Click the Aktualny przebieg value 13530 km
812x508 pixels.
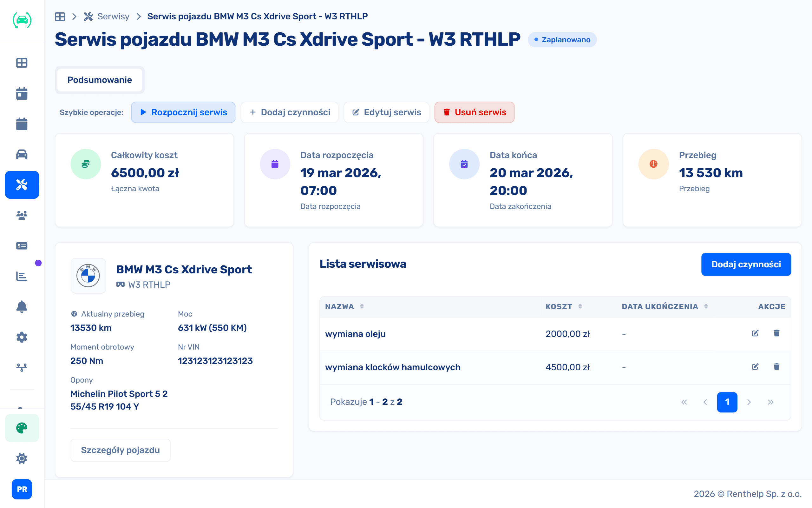click(x=91, y=328)
